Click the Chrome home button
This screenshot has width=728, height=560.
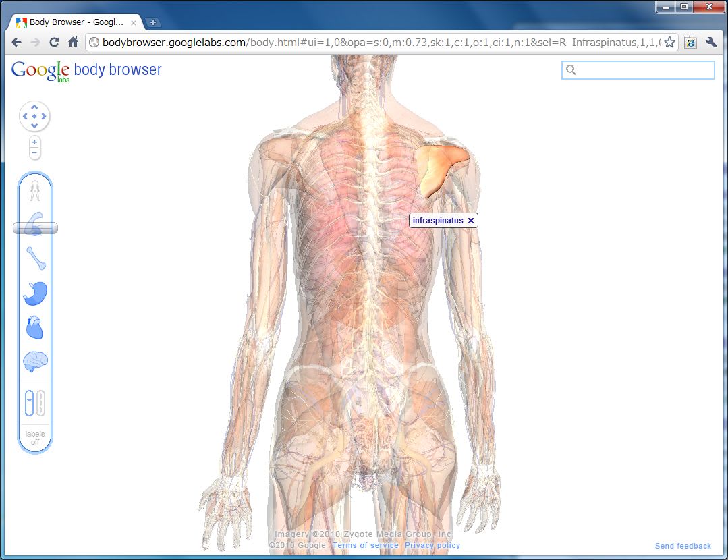74,42
